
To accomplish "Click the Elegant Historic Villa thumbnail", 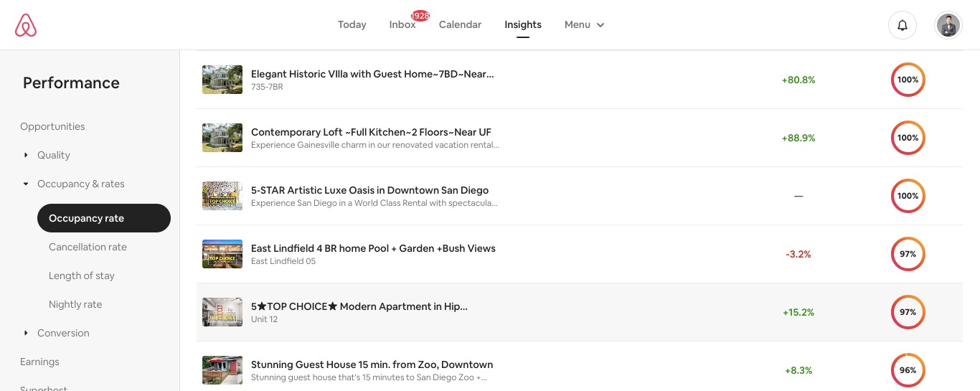I will click(222, 80).
